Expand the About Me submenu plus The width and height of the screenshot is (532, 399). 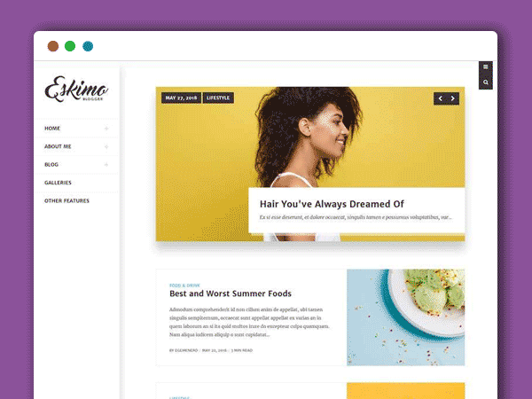(106, 146)
